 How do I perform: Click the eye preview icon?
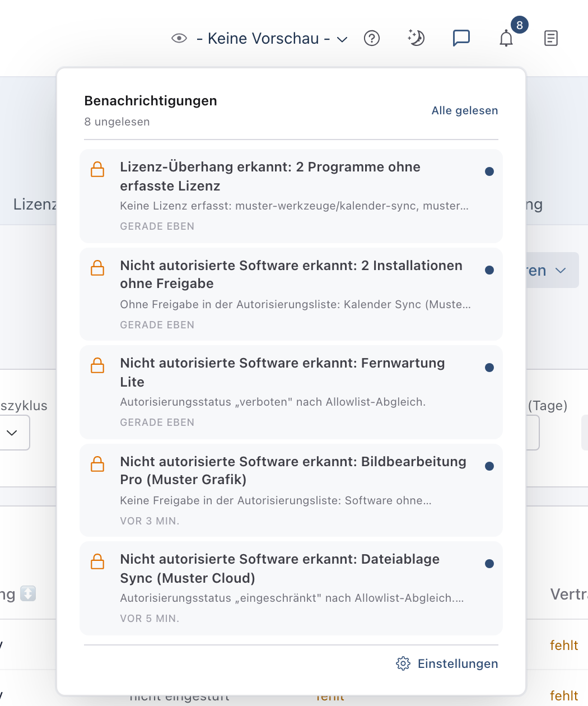click(x=179, y=38)
